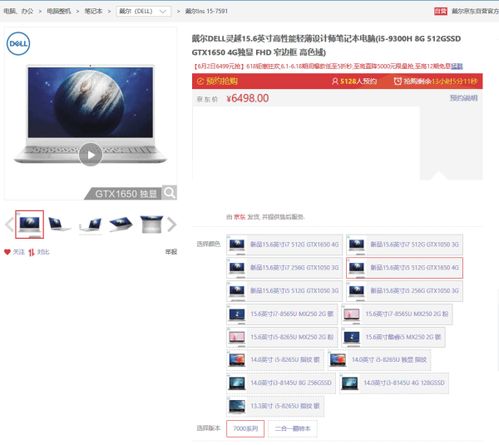The image size is (499, 445).
Task: Choose 新品15.6英寸i7 512G GTX1650 4G option
Action: tap(284, 245)
